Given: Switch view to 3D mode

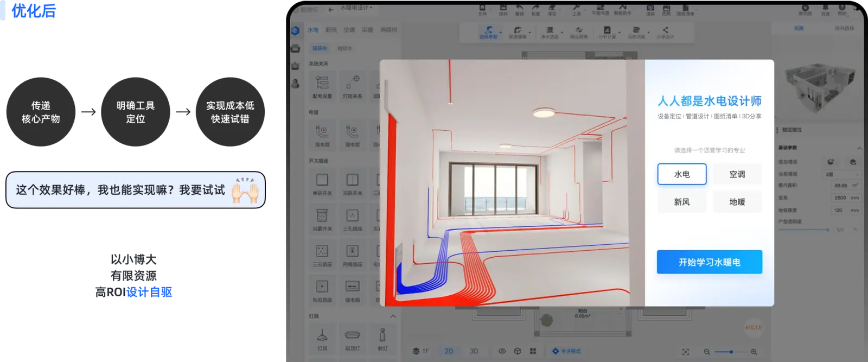Looking at the screenshot, I should [474, 351].
